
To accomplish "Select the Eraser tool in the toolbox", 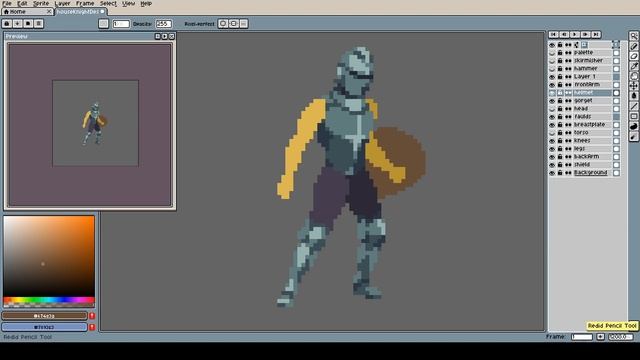I will (x=633, y=56).
